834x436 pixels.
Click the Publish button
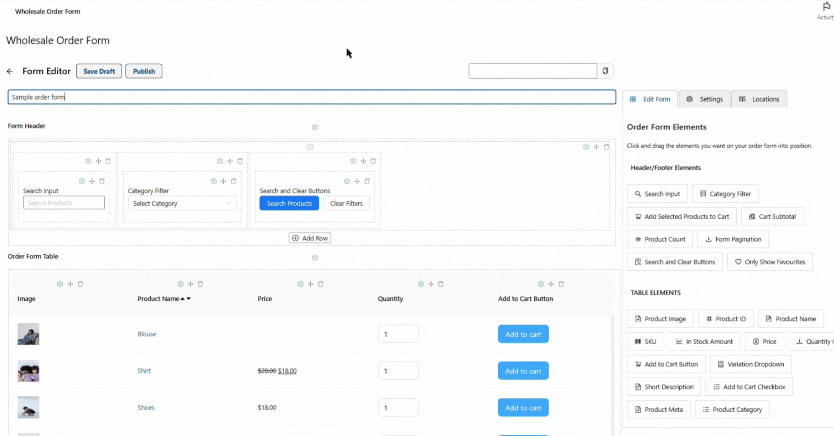click(144, 71)
